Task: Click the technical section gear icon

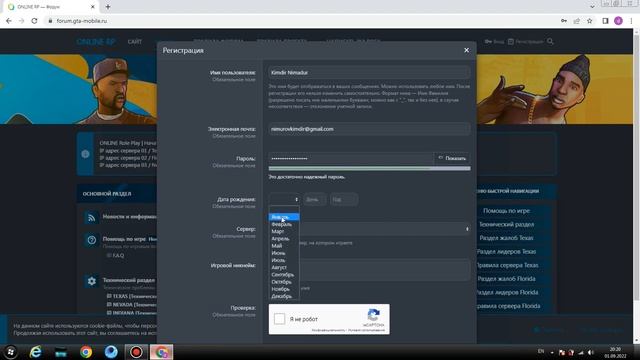Action: 91,281
